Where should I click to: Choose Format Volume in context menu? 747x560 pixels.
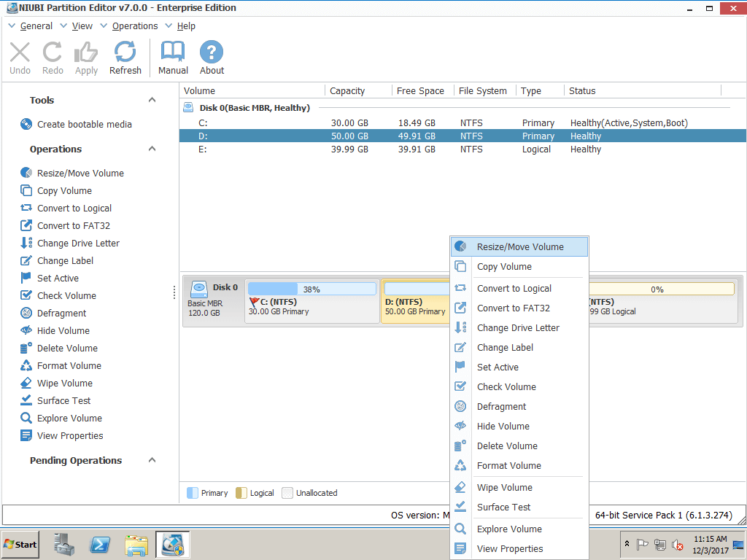519,466
